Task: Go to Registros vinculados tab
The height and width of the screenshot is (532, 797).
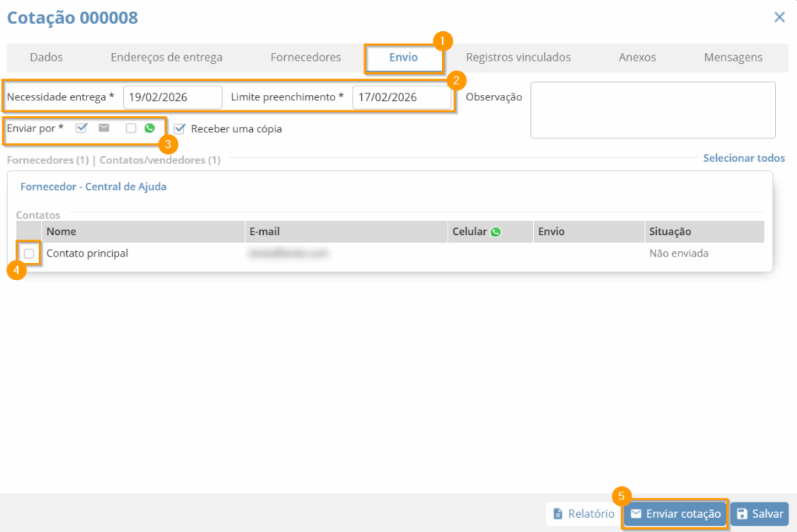Action: 518,58
